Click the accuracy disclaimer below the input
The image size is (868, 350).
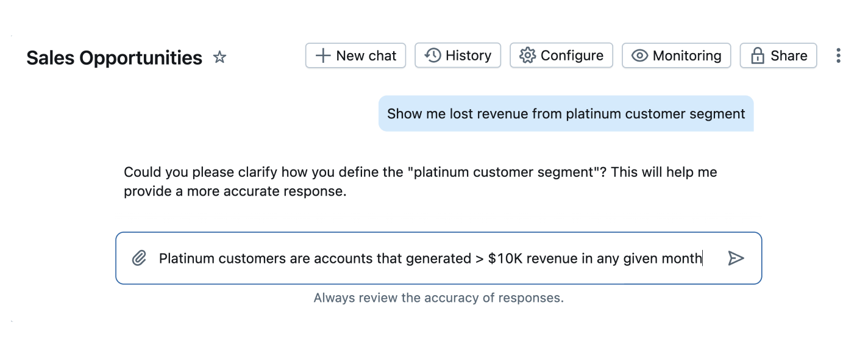click(x=438, y=298)
